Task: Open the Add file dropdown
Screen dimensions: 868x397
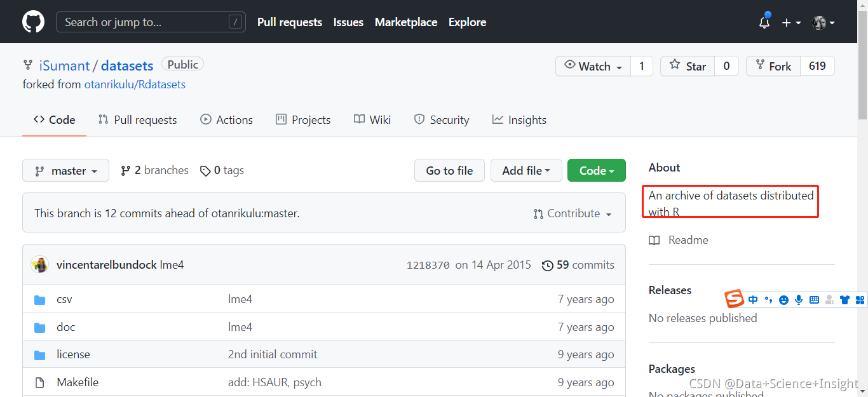Action: pyautogui.click(x=526, y=170)
